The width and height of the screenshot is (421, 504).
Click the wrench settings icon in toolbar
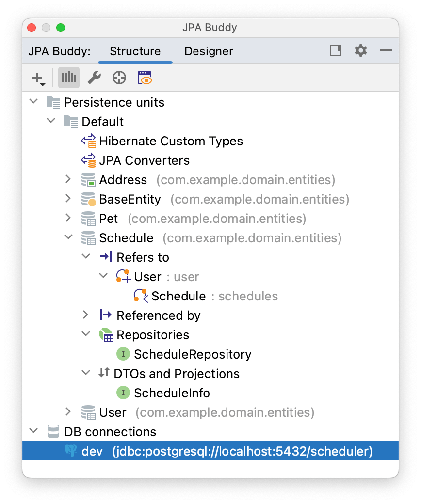coord(93,78)
